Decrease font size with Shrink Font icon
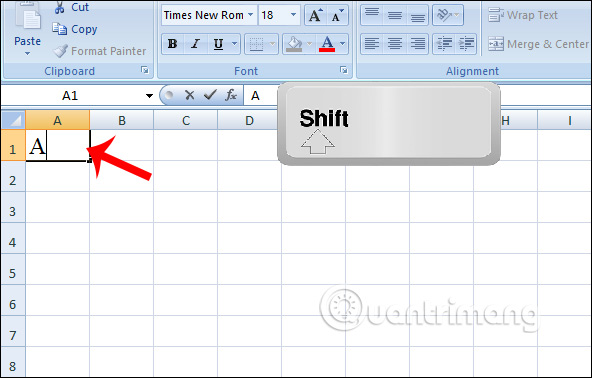This screenshot has height=378, width=592. (337, 15)
